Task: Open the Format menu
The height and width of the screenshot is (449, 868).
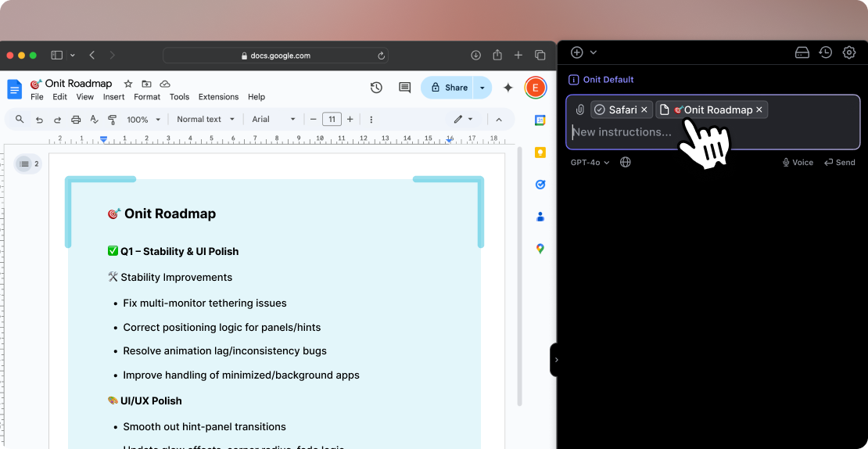Action: (x=147, y=97)
